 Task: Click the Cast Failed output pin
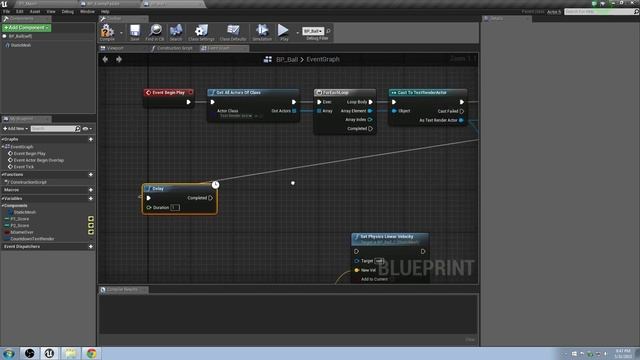(x=462, y=111)
